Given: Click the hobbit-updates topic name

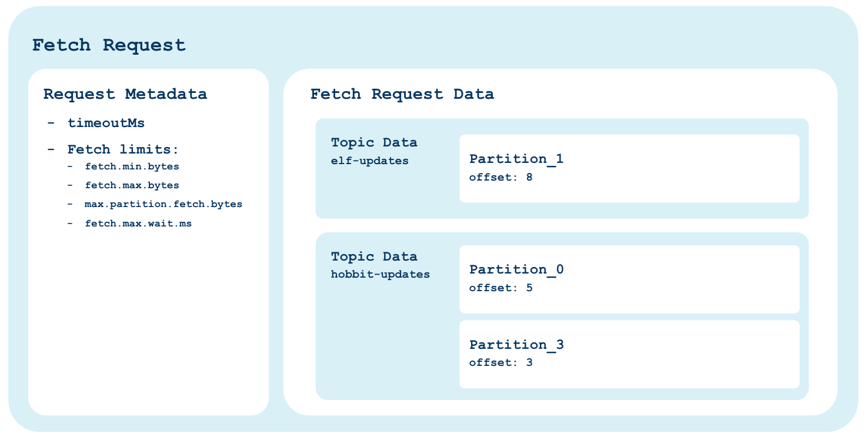Looking at the screenshot, I should click(380, 274).
